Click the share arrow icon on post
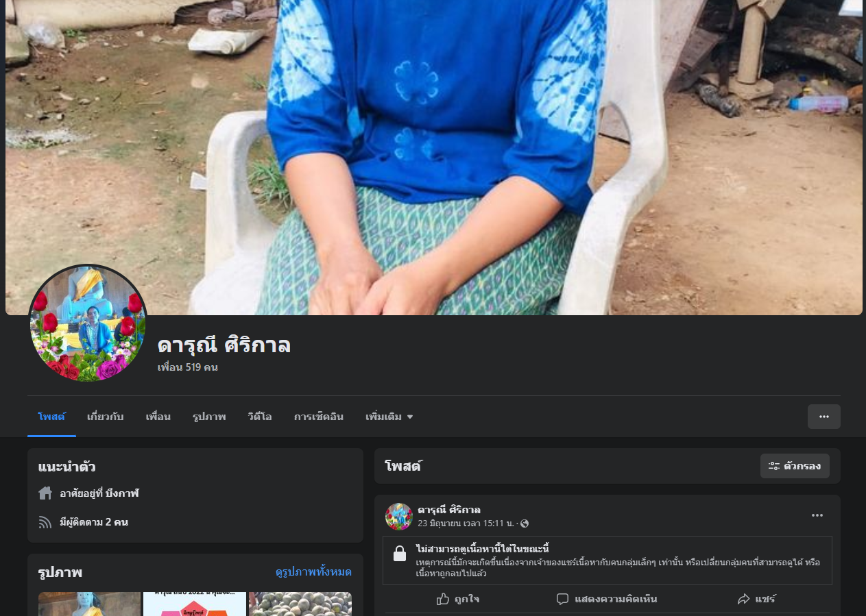The width and height of the screenshot is (866, 616). (x=743, y=599)
